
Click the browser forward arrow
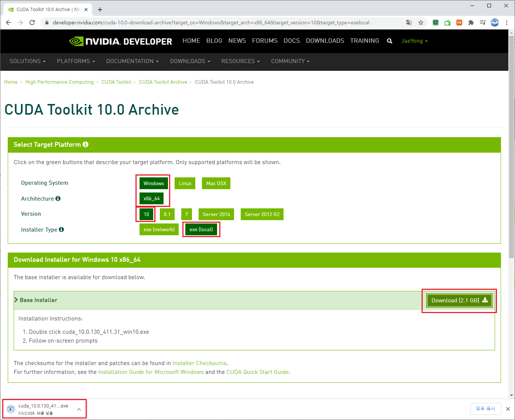click(20, 22)
